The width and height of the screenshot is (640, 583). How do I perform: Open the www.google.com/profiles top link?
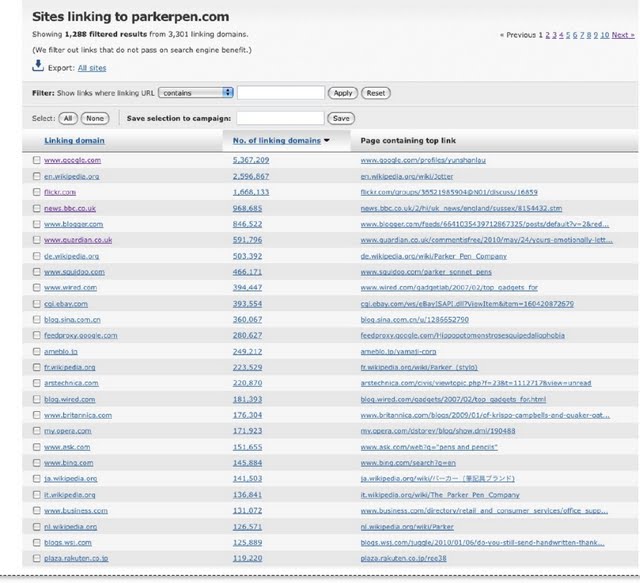423,160
